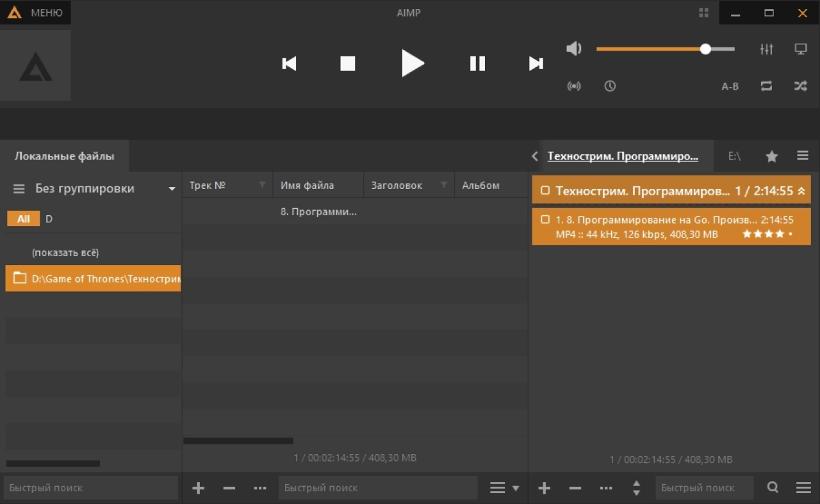Image resolution: width=820 pixels, height=504 pixels.
Task: Open the МЕНЮ main menu
Action: (x=35, y=13)
